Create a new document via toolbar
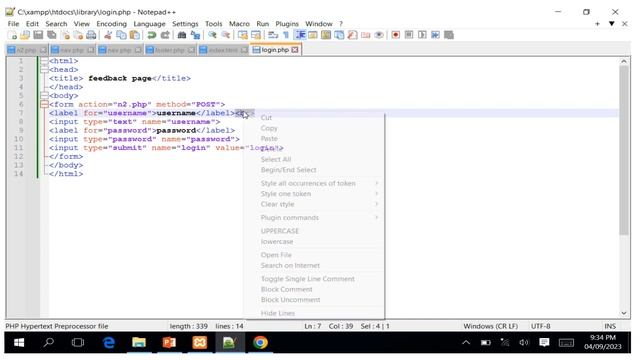This screenshot has width=640, height=360. [12, 35]
